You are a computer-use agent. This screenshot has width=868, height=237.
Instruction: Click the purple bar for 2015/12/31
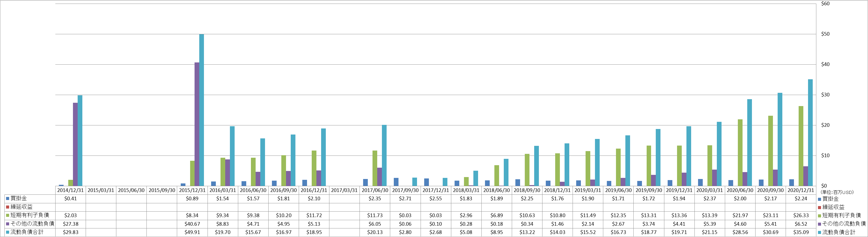point(197,124)
